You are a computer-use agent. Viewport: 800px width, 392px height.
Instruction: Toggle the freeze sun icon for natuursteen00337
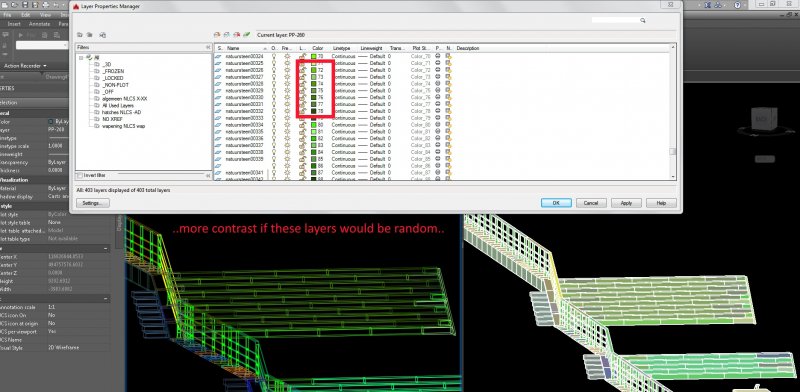[x=287, y=145]
